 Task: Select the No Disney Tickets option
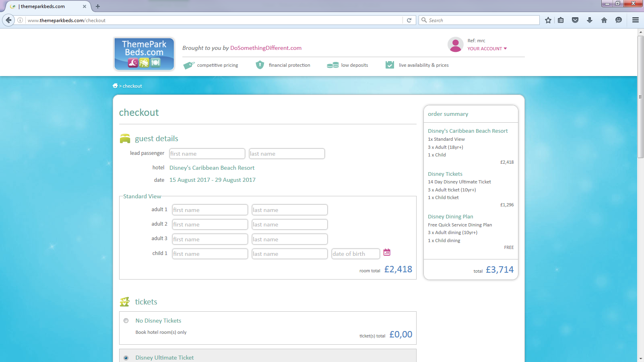126,321
